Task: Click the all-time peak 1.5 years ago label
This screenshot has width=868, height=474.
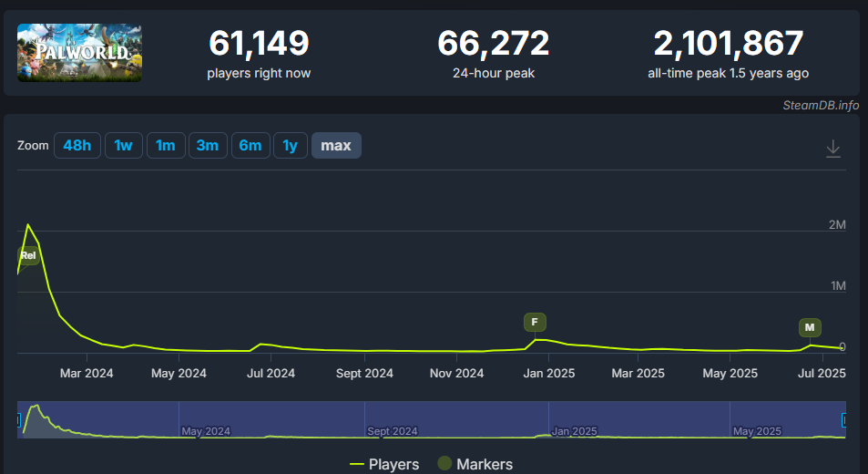Action: (x=729, y=73)
